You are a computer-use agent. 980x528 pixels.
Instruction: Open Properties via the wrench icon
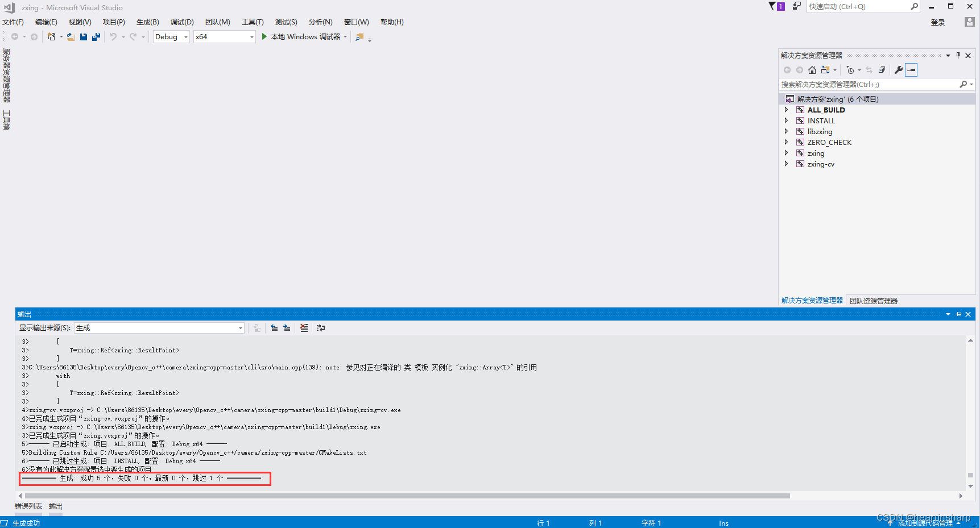pyautogui.click(x=899, y=70)
